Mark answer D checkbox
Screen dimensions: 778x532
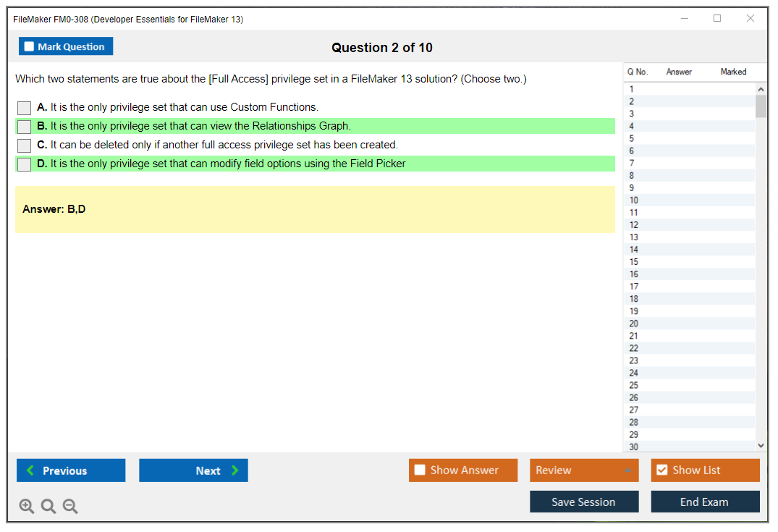pos(25,164)
